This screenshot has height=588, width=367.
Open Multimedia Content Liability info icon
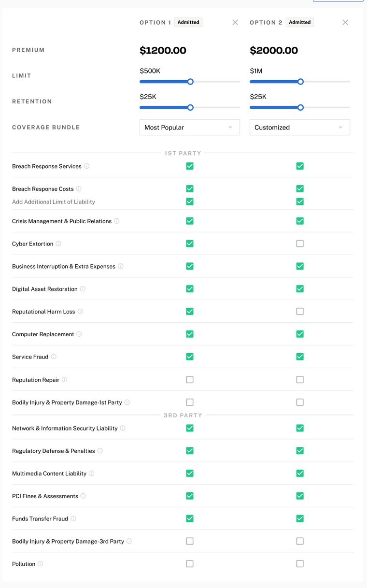(x=92, y=473)
